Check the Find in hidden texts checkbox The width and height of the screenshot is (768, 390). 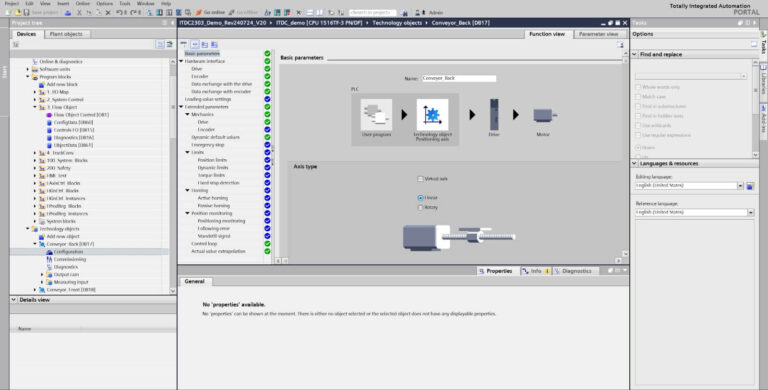point(638,116)
